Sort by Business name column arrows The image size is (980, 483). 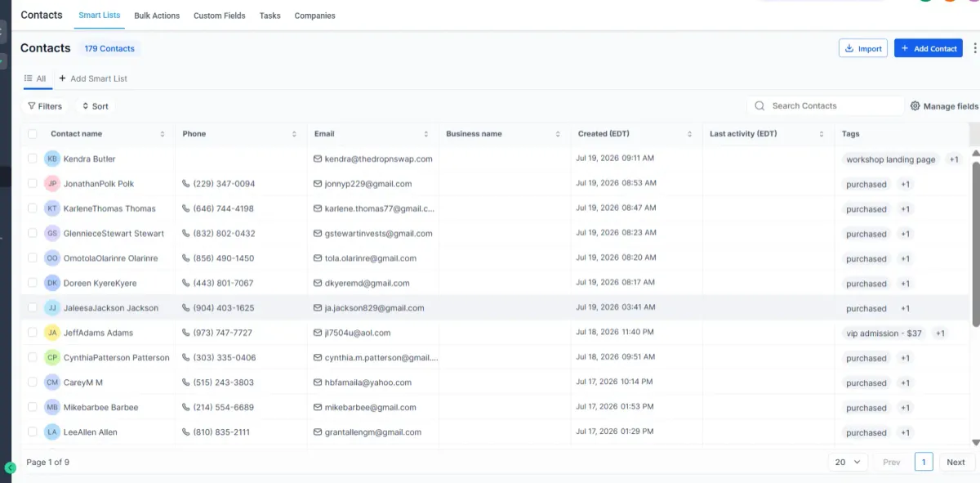coord(559,134)
